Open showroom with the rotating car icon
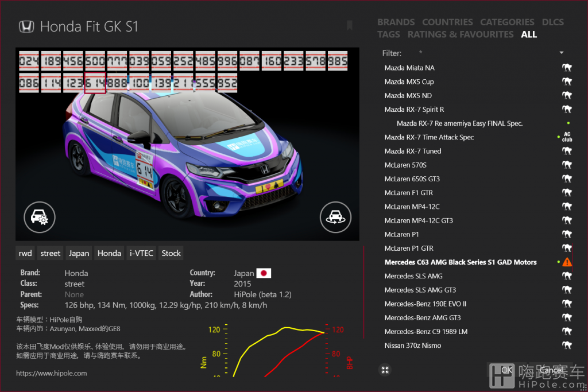 click(335, 217)
